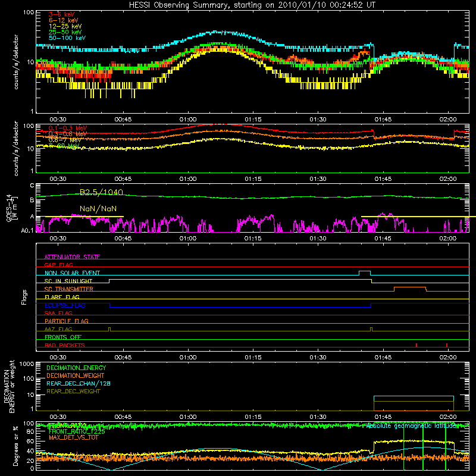Click the BAD_PACKETS spike near 02:00

point(447,345)
